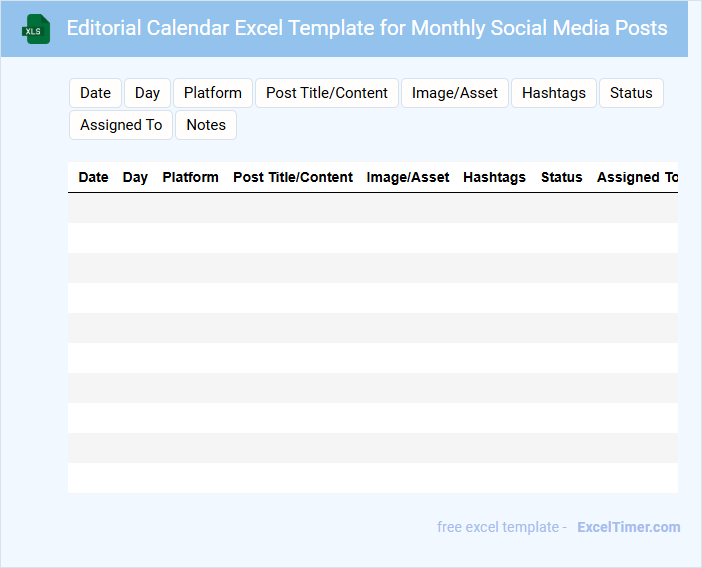The height and width of the screenshot is (568, 702).
Task: Click Post Title/Content table column header
Action: (x=292, y=177)
